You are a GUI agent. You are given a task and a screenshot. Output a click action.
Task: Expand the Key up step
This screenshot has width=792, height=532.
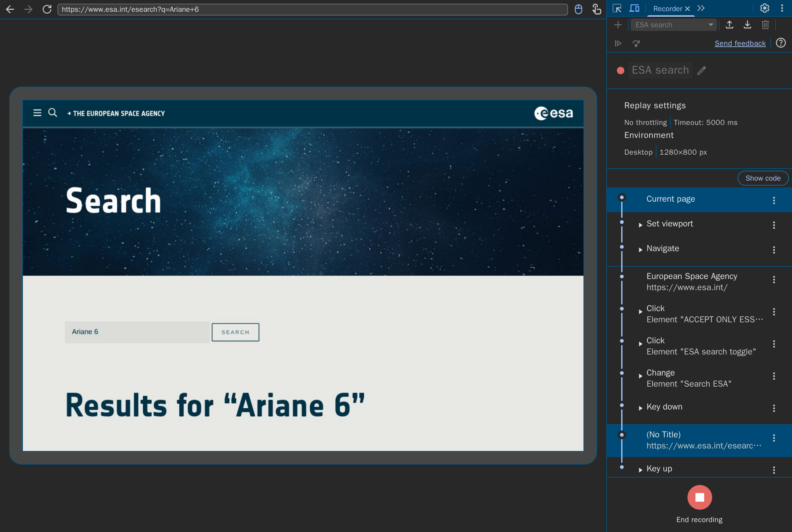pos(640,470)
